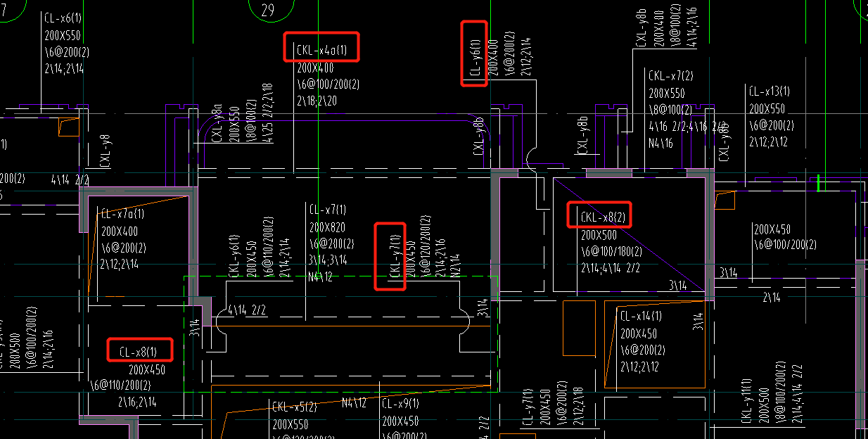Click the 2\18;2\20 rebar text

coord(317,101)
